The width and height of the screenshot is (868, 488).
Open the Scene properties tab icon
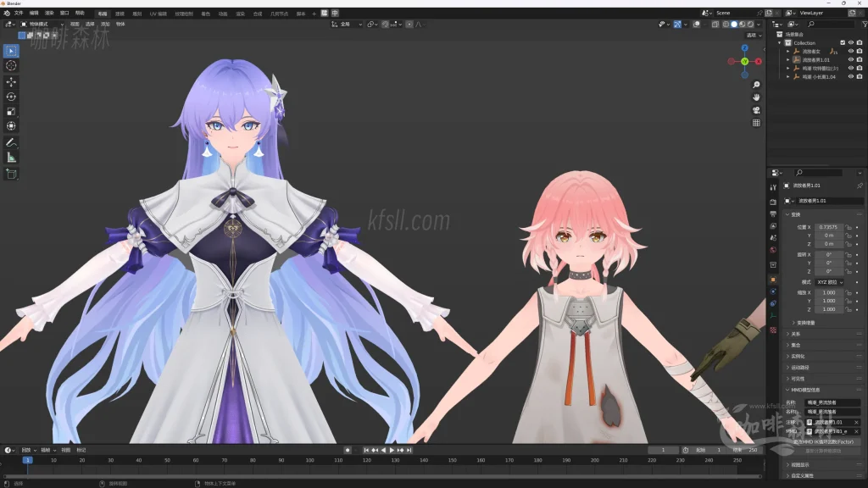click(773, 238)
